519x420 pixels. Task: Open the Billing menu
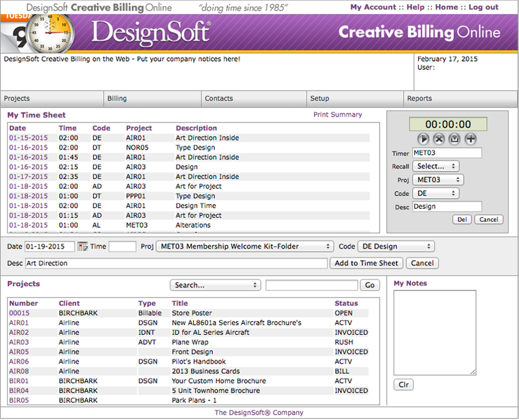click(152, 98)
